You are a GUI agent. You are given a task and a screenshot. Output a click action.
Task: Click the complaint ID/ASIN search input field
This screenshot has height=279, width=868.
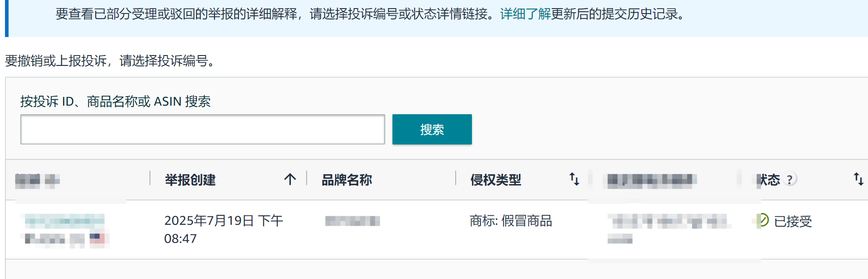(202, 130)
